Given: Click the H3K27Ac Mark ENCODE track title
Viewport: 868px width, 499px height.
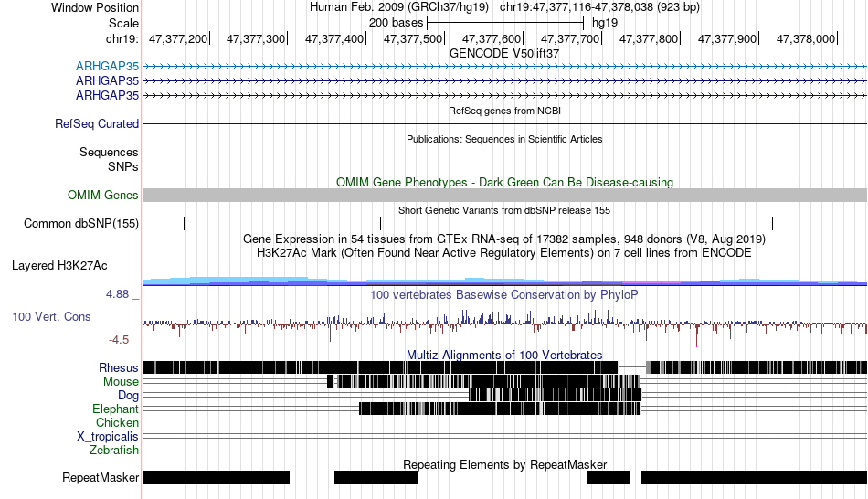Looking at the screenshot, I should coord(504,253).
